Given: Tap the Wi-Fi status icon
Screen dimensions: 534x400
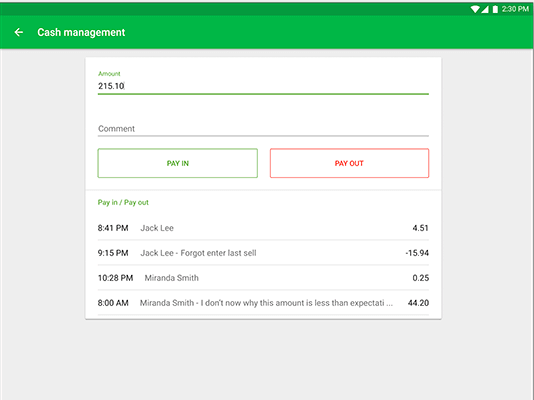Looking at the screenshot, I should point(475,9).
